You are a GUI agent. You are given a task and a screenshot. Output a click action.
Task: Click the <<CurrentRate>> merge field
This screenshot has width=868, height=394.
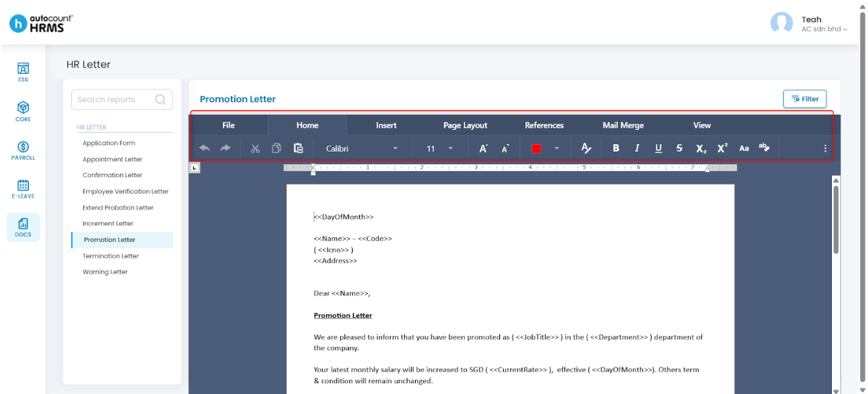click(518, 370)
